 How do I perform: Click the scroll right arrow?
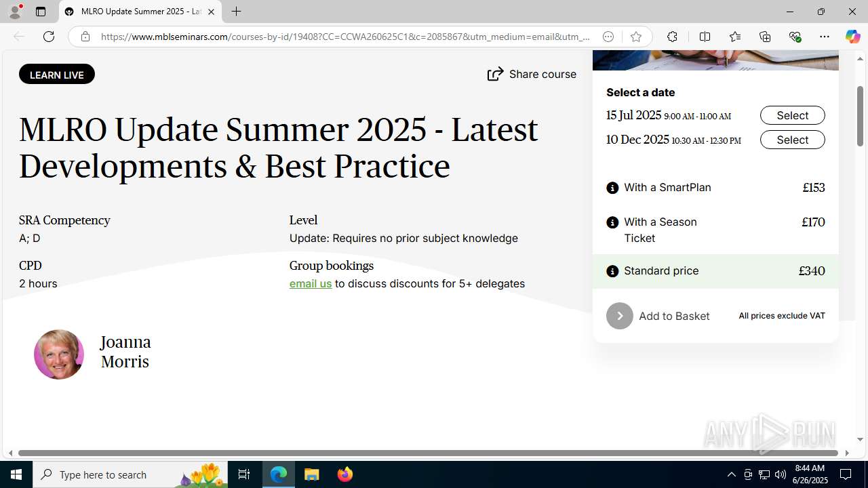point(846,453)
